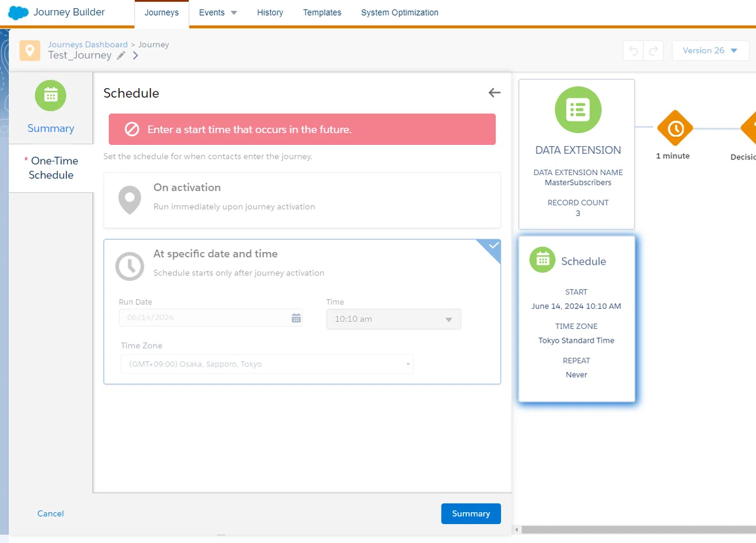Image resolution: width=756 pixels, height=543 pixels.
Task: Open the System Optimization tab
Action: coord(399,13)
